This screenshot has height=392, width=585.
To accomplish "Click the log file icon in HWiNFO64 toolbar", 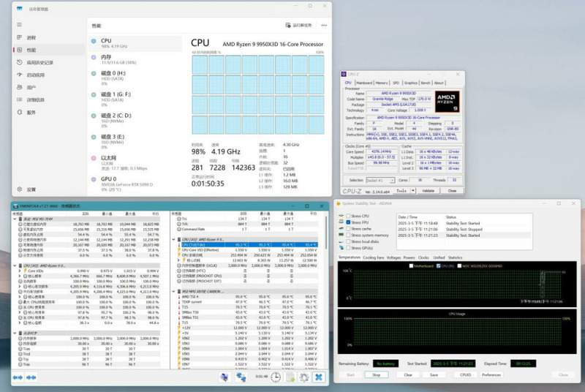I will coord(290,377).
